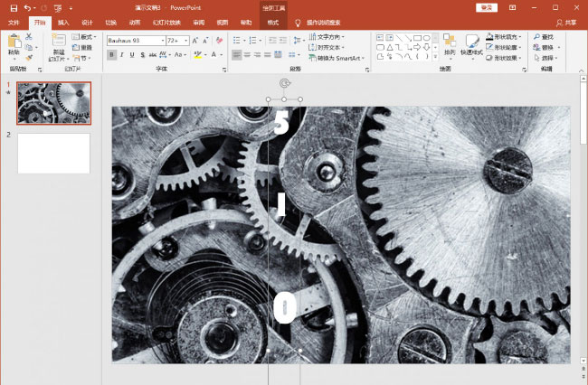Click the Quick Styles (快速样式) icon
Viewport: 588px width, 385px height.
click(x=471, y=43)
